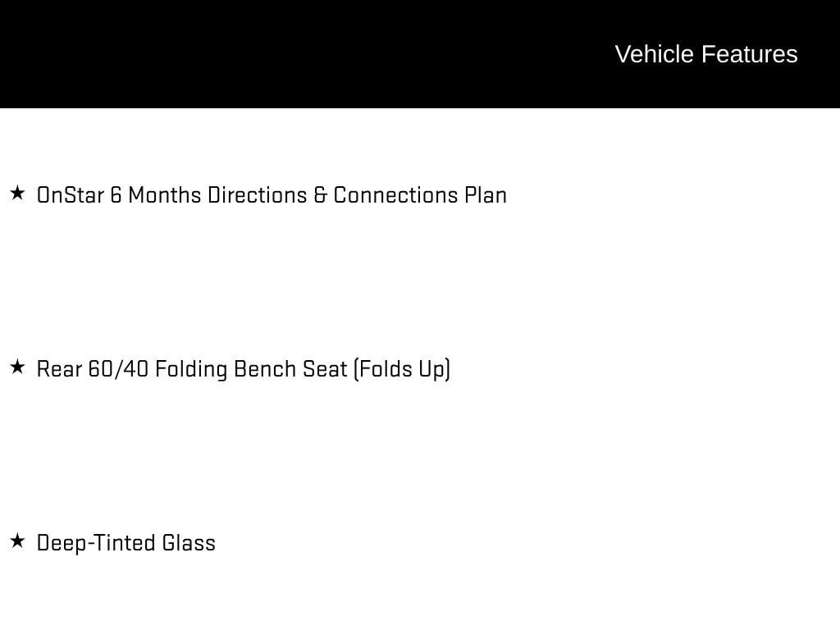
Task: Select "6 Months" in the OnStar line
Action: click(x=155, y=195)
